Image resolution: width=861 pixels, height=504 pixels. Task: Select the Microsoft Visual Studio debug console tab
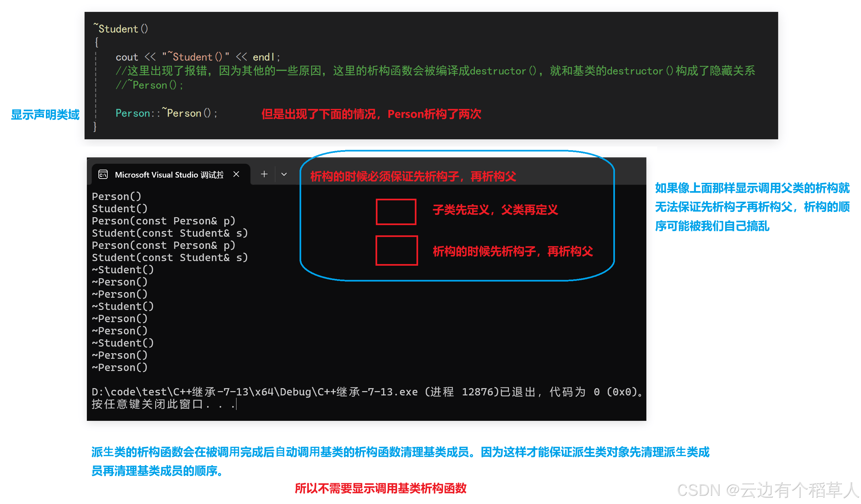pos(171,175)
